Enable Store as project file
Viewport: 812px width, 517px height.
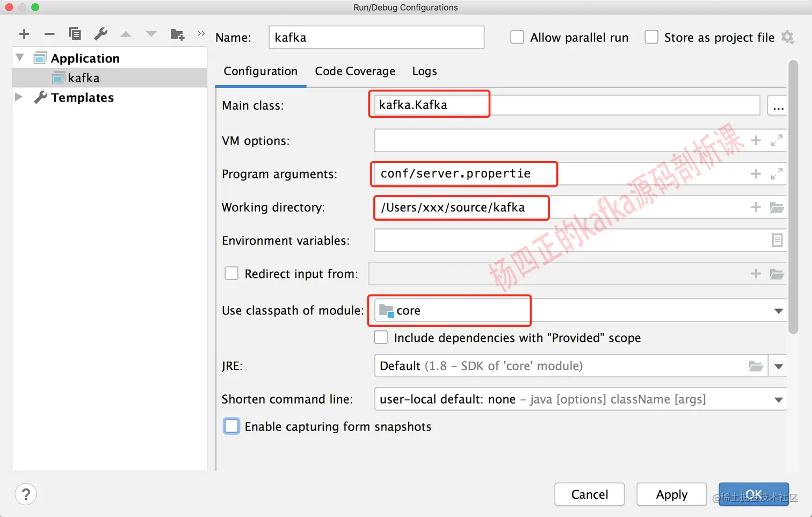click(651, 37)
